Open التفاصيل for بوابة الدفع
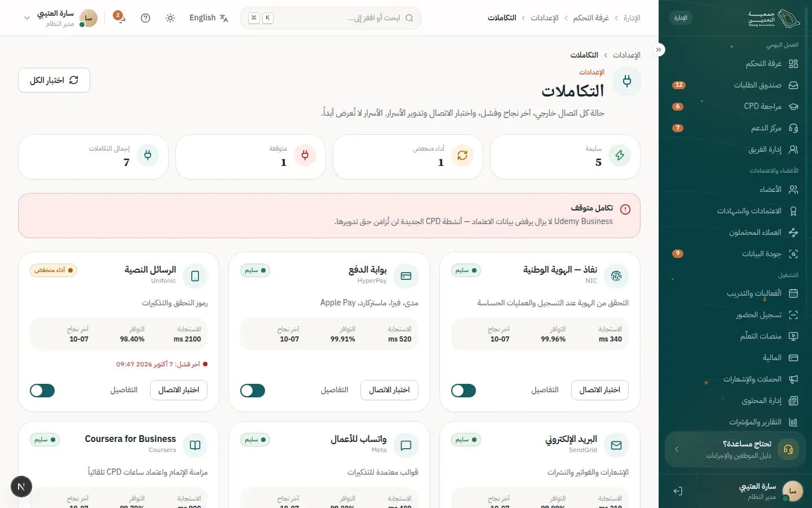 click(x=334, y=390)
